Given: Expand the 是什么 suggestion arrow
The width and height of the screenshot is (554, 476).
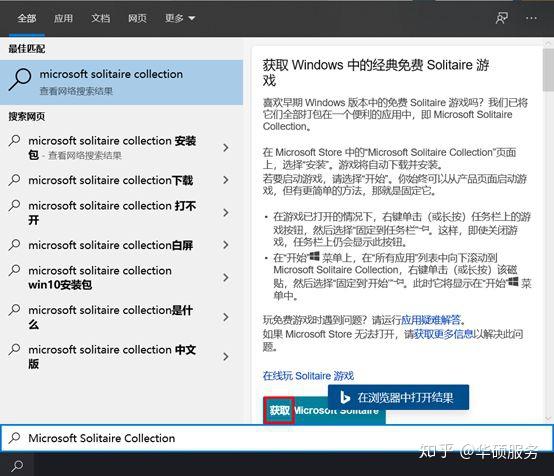Looking at the screenshot, I should click(226, 317).
